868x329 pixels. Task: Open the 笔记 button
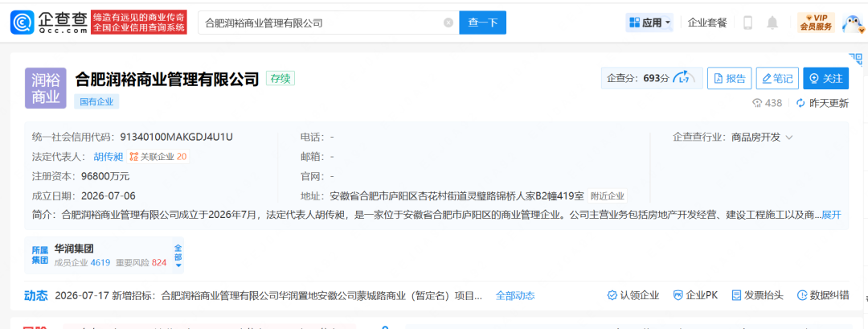pos(778,79)
